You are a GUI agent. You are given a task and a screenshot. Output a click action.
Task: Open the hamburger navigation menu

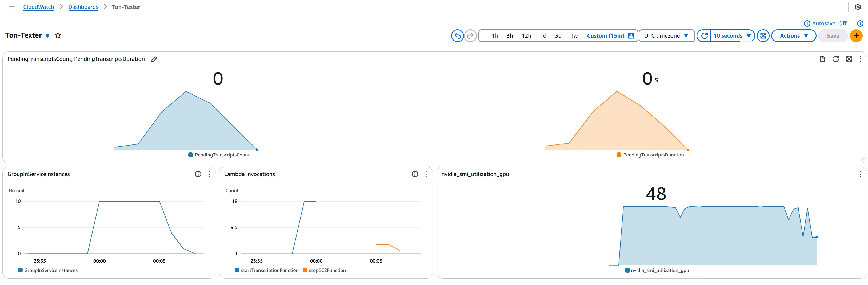[12, 7]
